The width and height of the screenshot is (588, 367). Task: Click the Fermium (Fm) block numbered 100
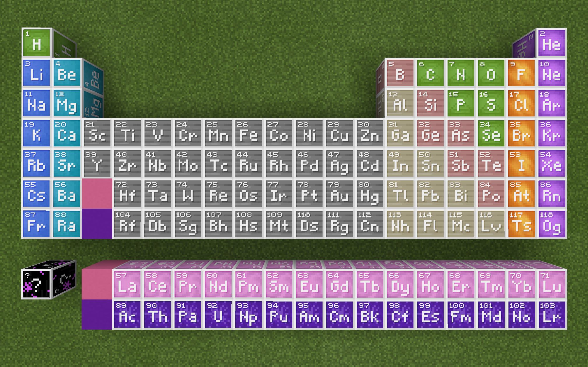461,315
